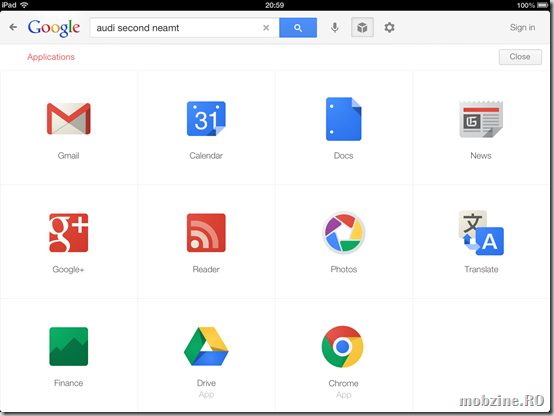Close the Applications panel

520,57
